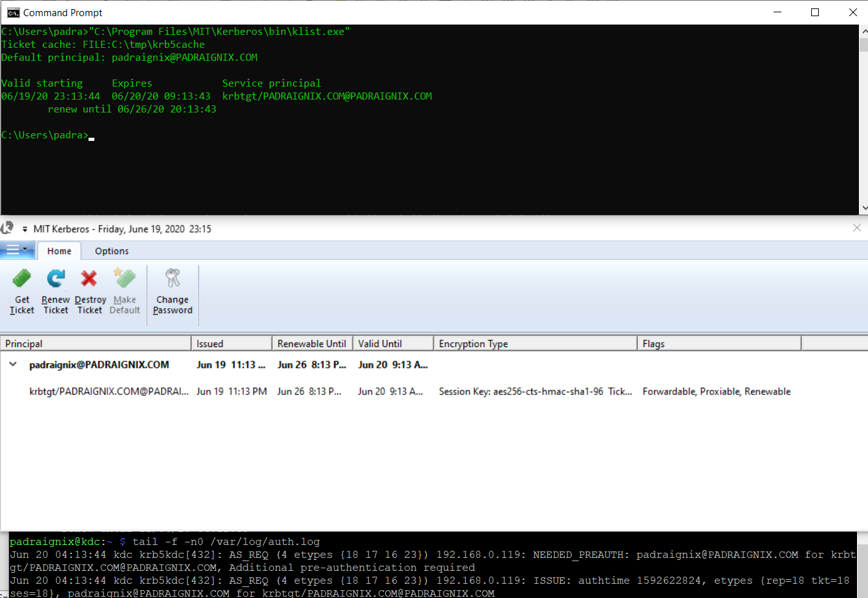Sort by the Flags column header
The height and width of the screenshot is (598, 868).
719,343
